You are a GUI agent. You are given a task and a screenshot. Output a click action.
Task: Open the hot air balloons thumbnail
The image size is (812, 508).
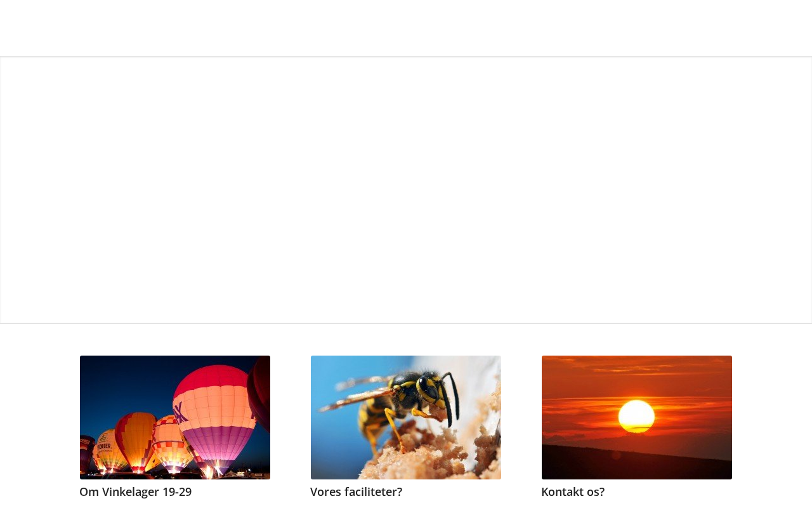(175, 417)
